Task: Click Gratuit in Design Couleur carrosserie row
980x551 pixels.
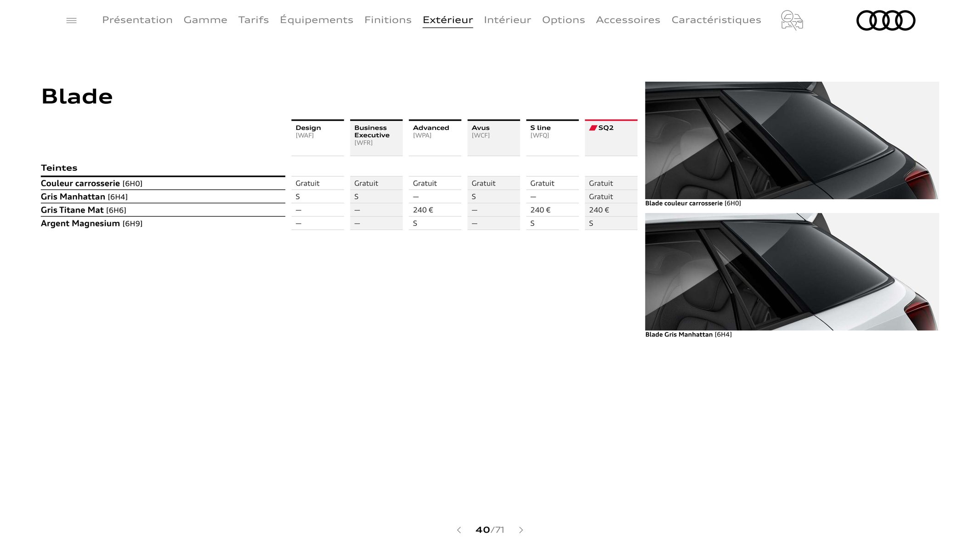Action: coord(307,183)
